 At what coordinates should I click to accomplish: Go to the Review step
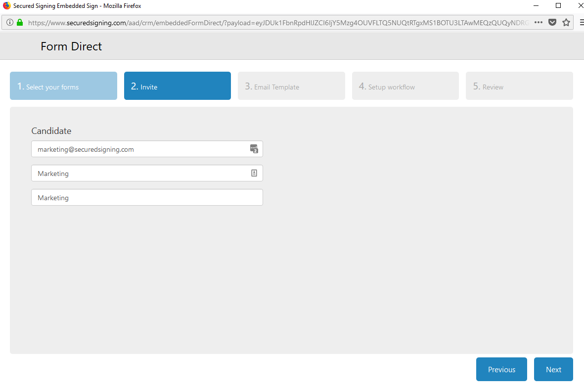[x=519, y=86]
